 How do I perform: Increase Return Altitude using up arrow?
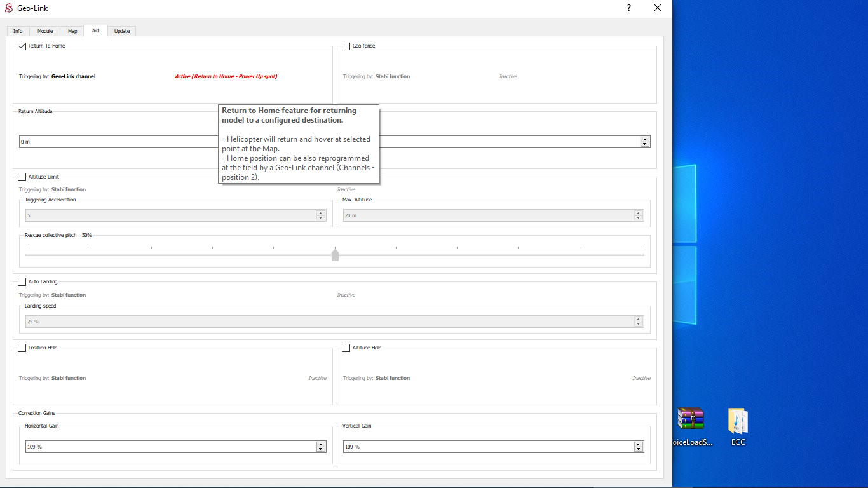[x=645, y=139]
